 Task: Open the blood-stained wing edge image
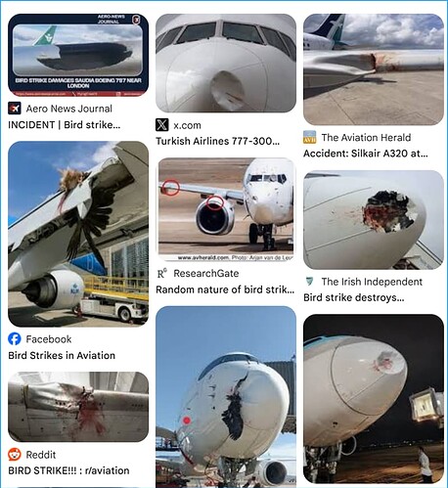[78, 407]
